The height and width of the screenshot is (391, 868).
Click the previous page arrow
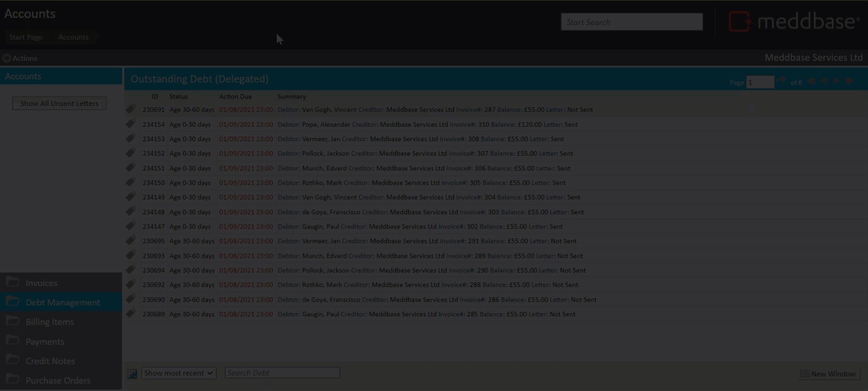coord(824,81)
